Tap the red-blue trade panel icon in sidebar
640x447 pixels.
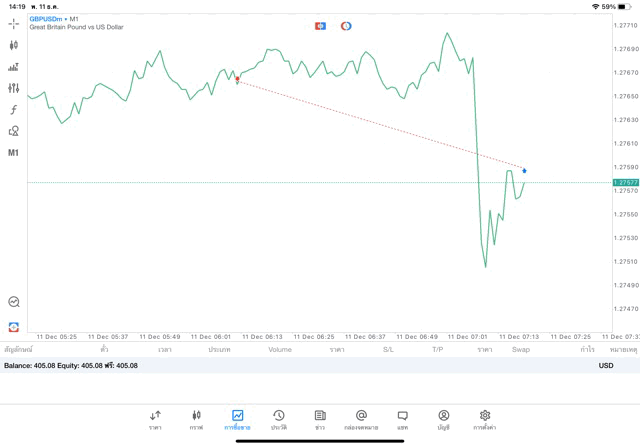click(14, 326)
